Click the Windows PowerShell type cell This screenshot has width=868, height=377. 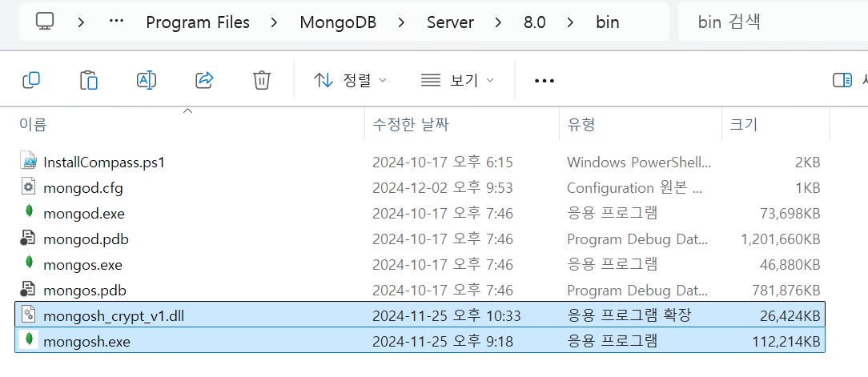(639, 162)
